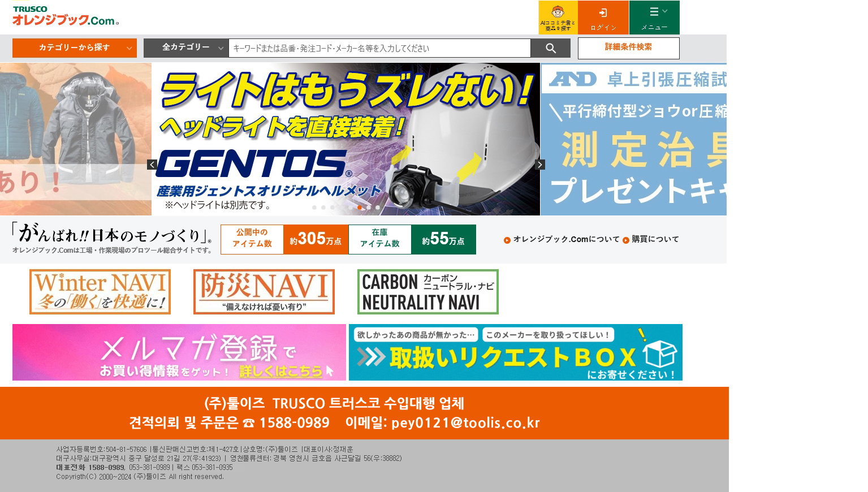This screenshot has width=868, height=492.
Task: Open the GENTOS helmet headlight banner
Action: point(346,139)
